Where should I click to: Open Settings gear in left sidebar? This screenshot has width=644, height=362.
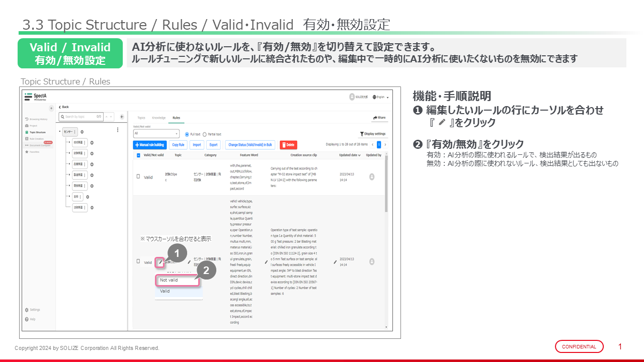(27, 310)
